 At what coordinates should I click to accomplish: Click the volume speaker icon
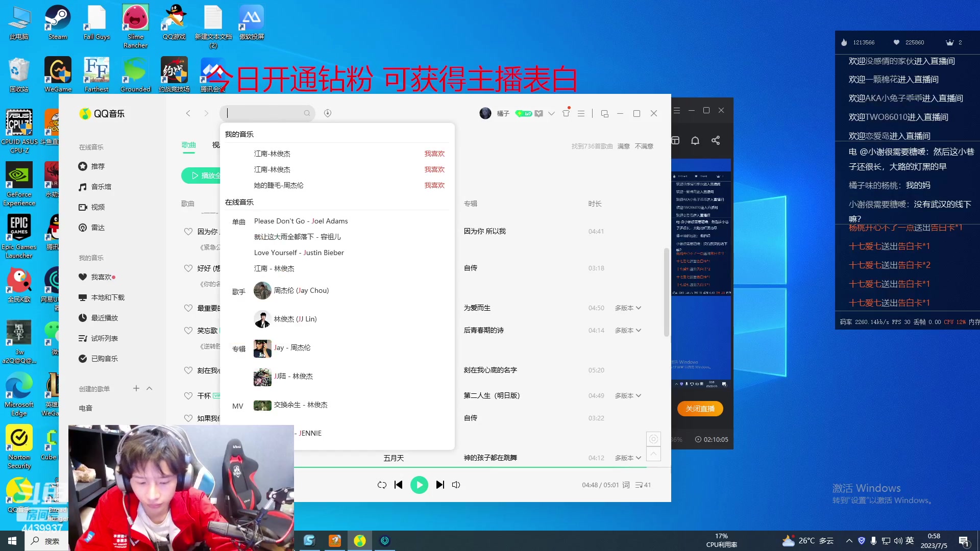(456, 485)
